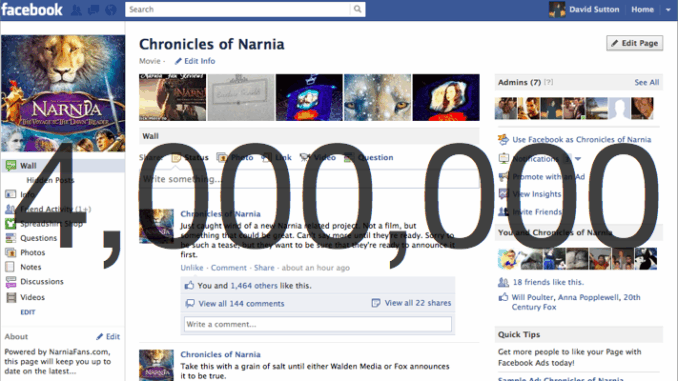This screenshot has height=381, width=678.
Task: Open Videos in the sidebar
Action: click(x=32, y=297)
